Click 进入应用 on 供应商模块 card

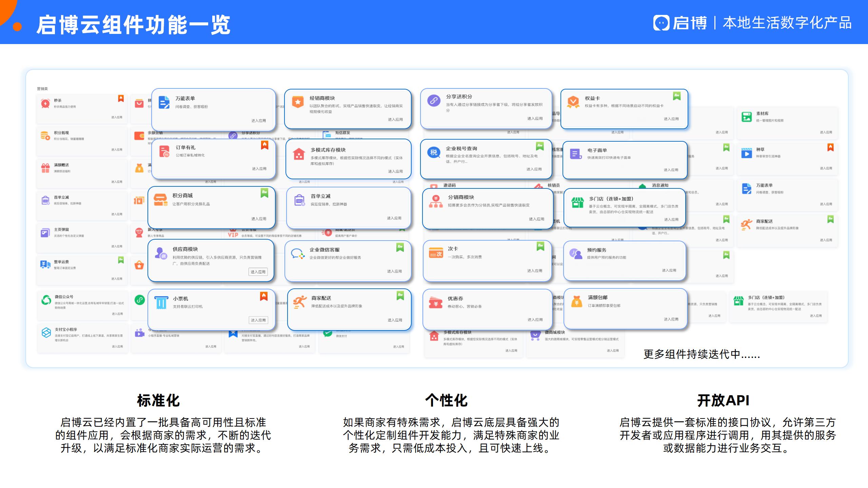(258, 272)
